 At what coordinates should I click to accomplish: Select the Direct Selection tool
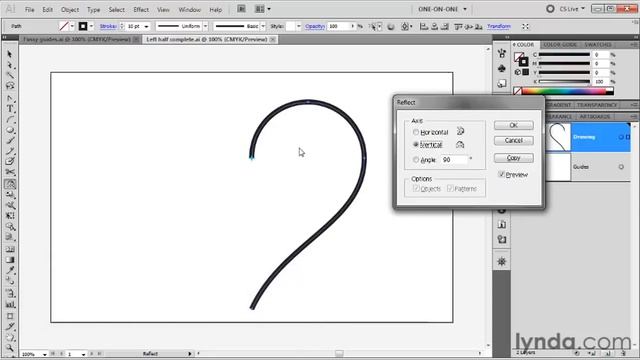10,65
